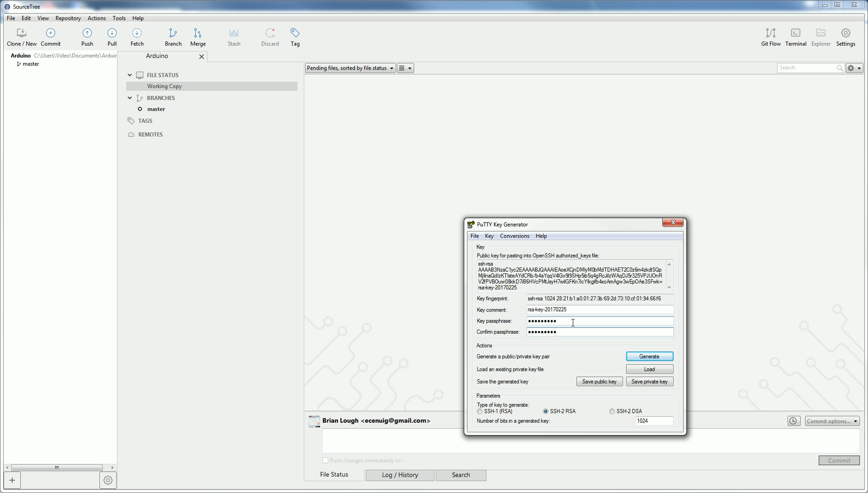Click the Generate button
Image resolution: width=868 pixels, height=493 pixels.
click(649, 356)
